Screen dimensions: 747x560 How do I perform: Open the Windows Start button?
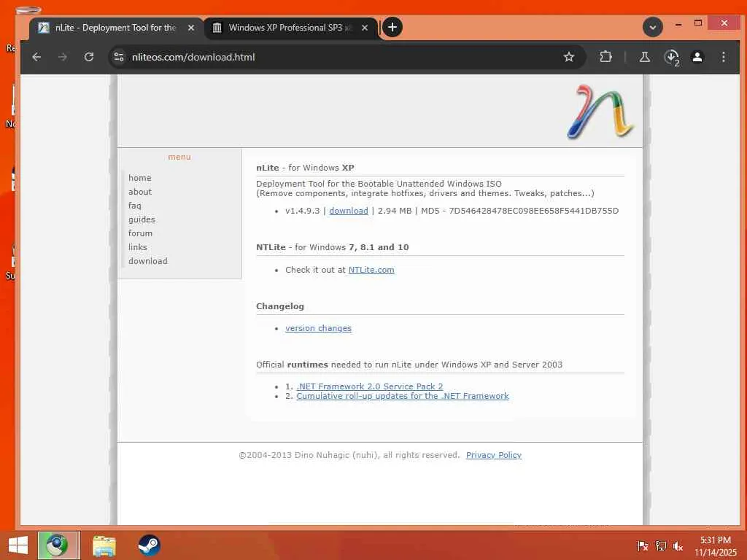pyautogui.click(x=18, y=545)
